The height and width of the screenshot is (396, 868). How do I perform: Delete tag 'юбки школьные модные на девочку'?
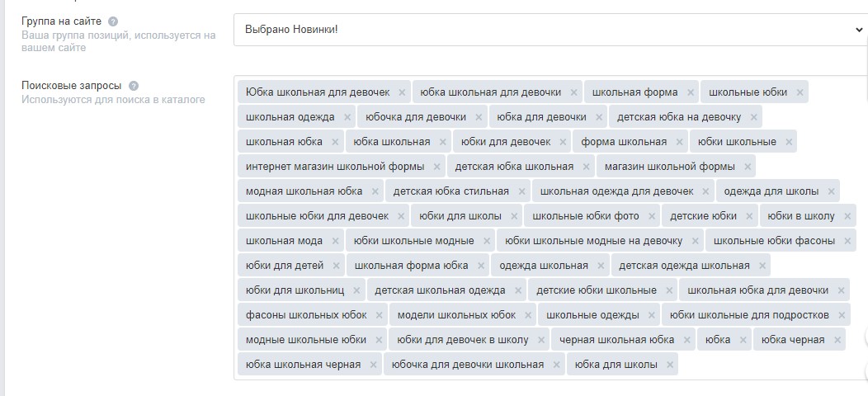pos(696,241)
